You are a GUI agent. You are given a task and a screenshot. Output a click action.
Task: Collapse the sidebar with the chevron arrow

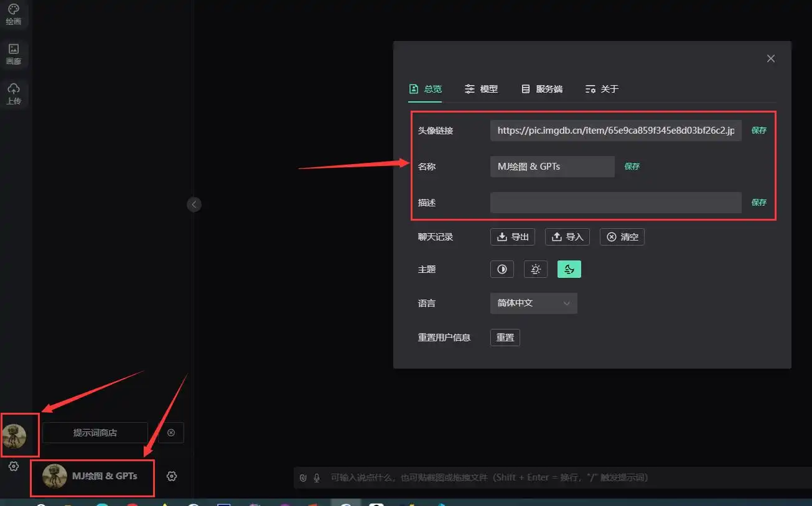(194, 204)
